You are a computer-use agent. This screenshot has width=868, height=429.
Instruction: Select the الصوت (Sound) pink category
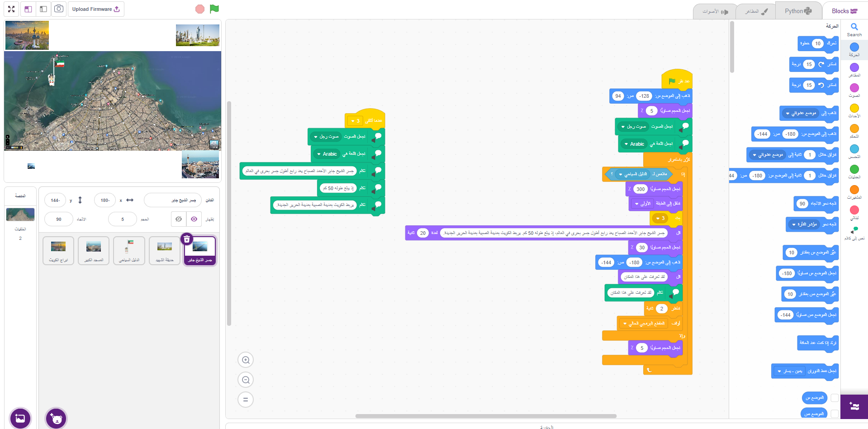[x=854, y=91]
